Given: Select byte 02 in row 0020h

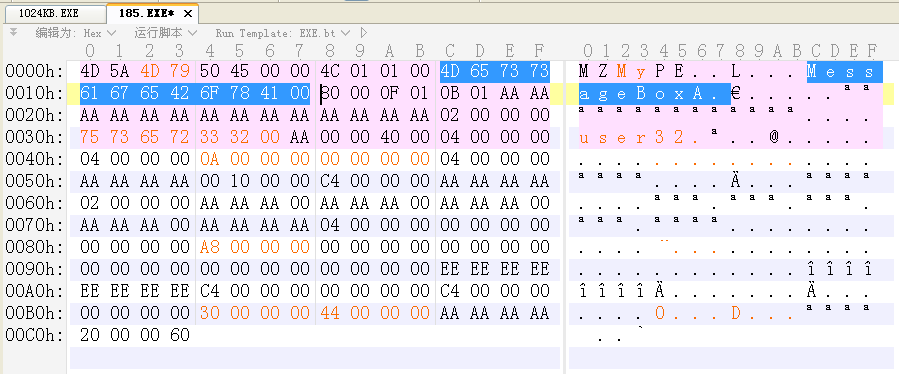Looking at the screenshot, I should pos(450,115).
